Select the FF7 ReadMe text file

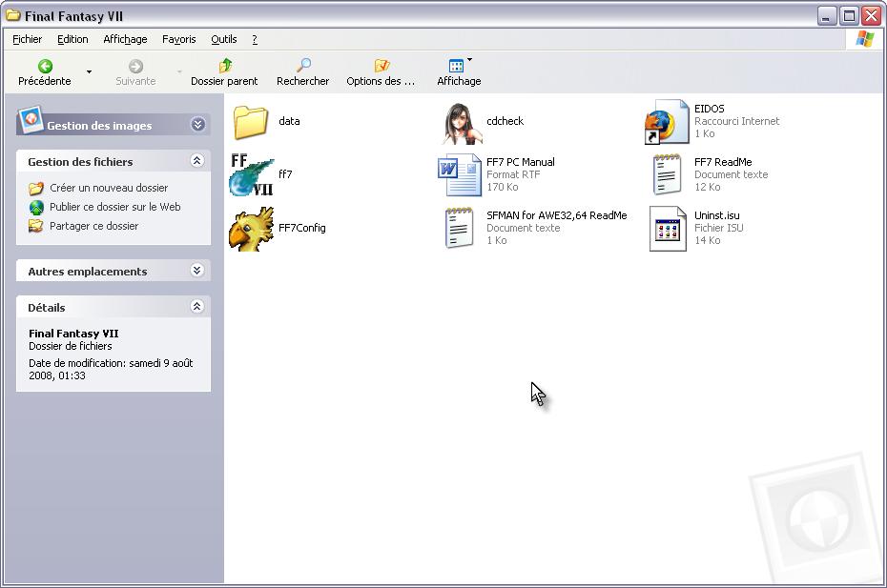(668, 174)
